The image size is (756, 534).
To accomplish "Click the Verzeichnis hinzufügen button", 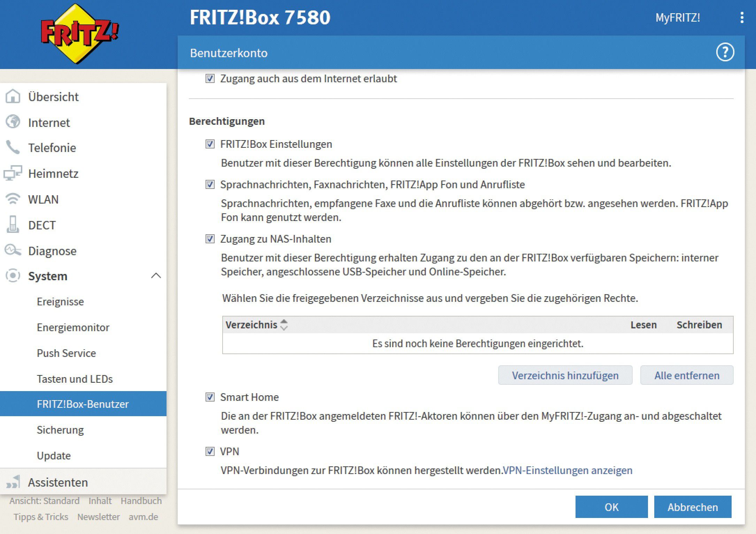I will (x=565, y=375).
